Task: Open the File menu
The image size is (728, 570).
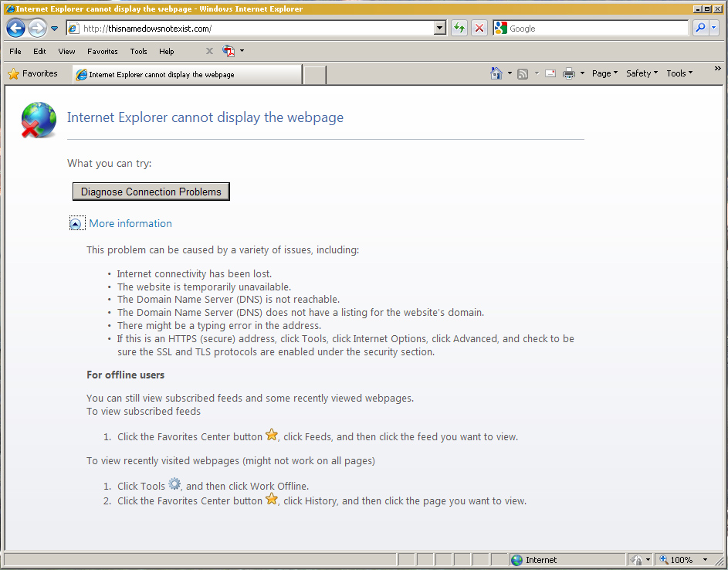Action: [x=15, y=51]
